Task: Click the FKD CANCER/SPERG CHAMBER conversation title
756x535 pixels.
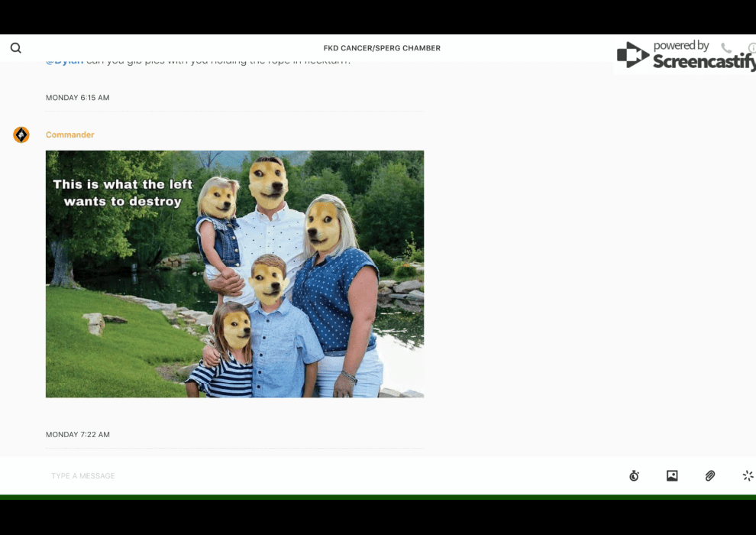Action: click(382, 48)
